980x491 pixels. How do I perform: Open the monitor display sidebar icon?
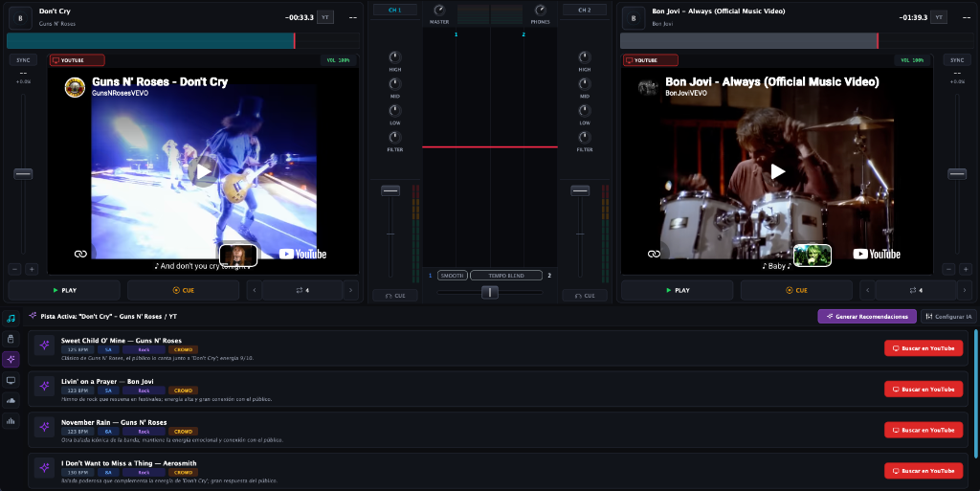(11, 380)
